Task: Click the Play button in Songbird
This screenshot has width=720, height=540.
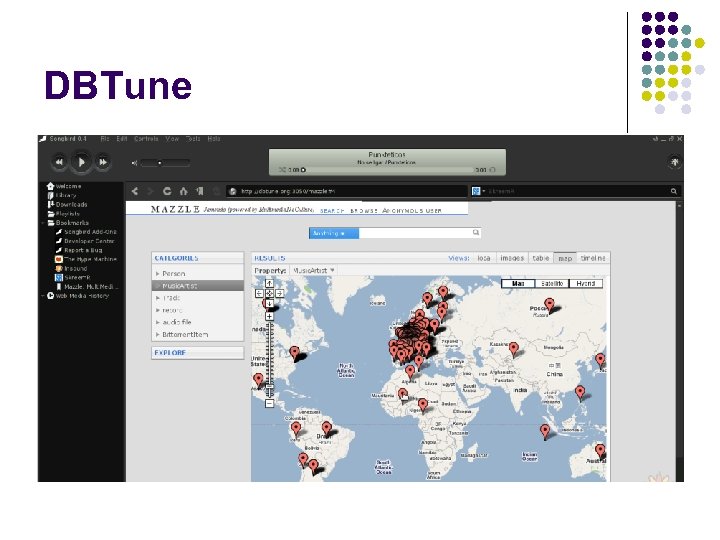Action: [x=81, y=161]
